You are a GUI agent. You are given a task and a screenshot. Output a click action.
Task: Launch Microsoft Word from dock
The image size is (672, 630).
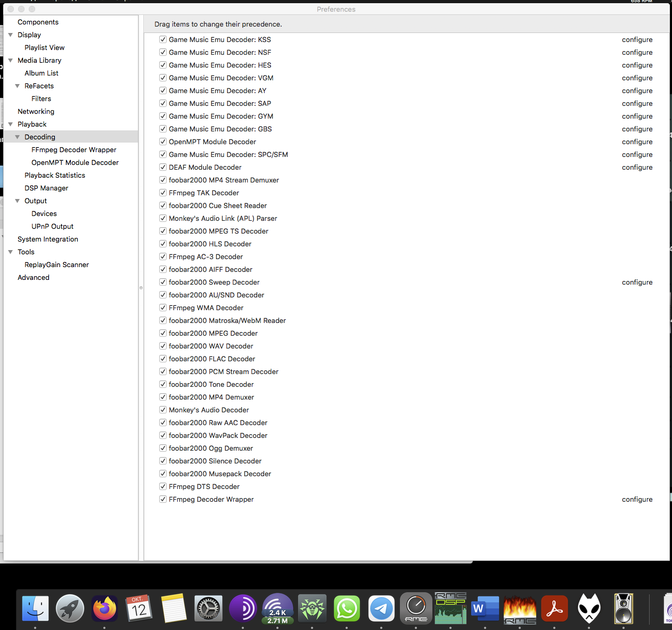[x=485, y=608]
